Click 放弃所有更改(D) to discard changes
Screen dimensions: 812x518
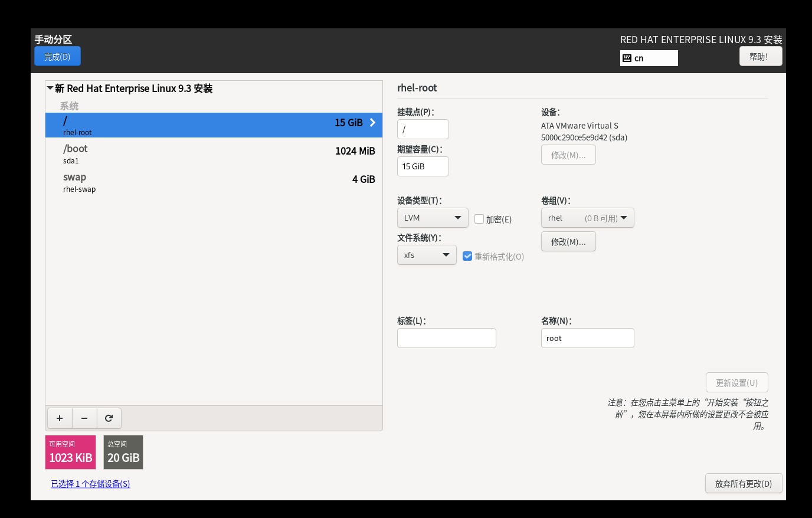744,483
